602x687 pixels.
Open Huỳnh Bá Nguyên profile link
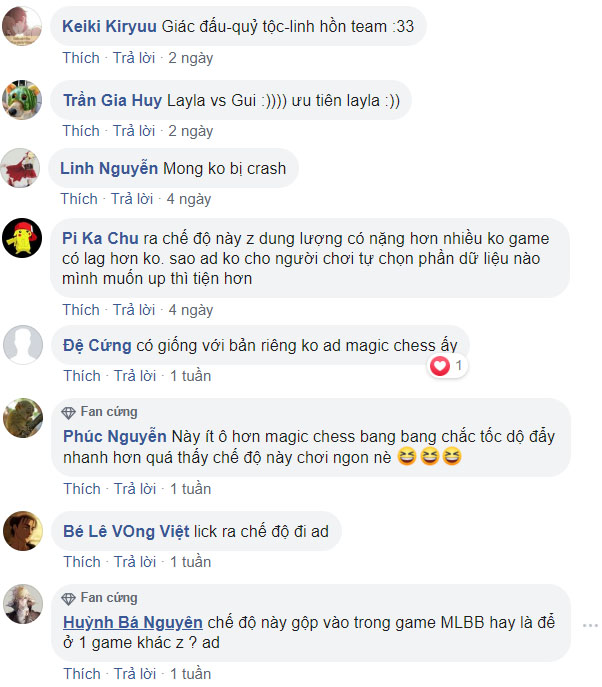133,622
